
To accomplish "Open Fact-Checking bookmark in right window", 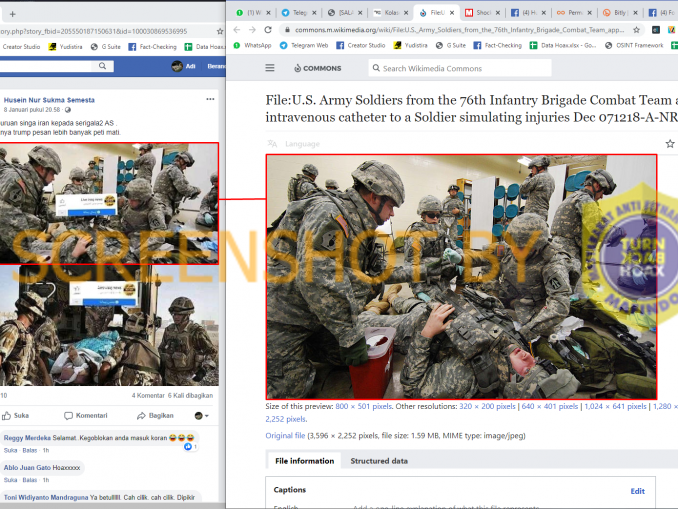I will click(x=498, y=45).
